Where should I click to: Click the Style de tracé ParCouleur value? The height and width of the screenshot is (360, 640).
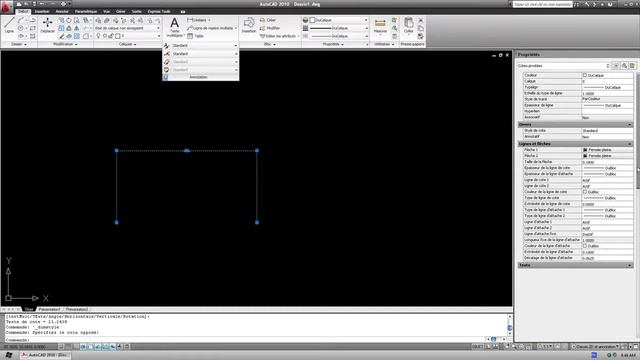[607, 99]
